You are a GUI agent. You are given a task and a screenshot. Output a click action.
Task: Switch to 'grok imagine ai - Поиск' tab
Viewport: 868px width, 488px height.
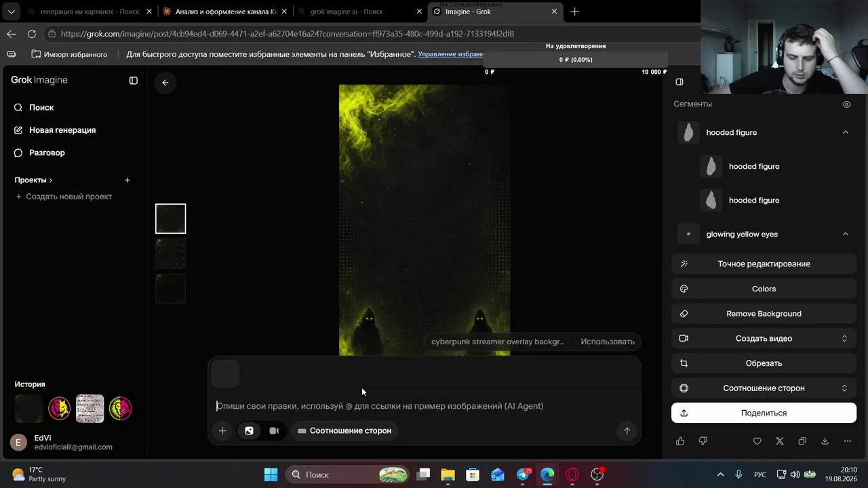tap(361, 12)
